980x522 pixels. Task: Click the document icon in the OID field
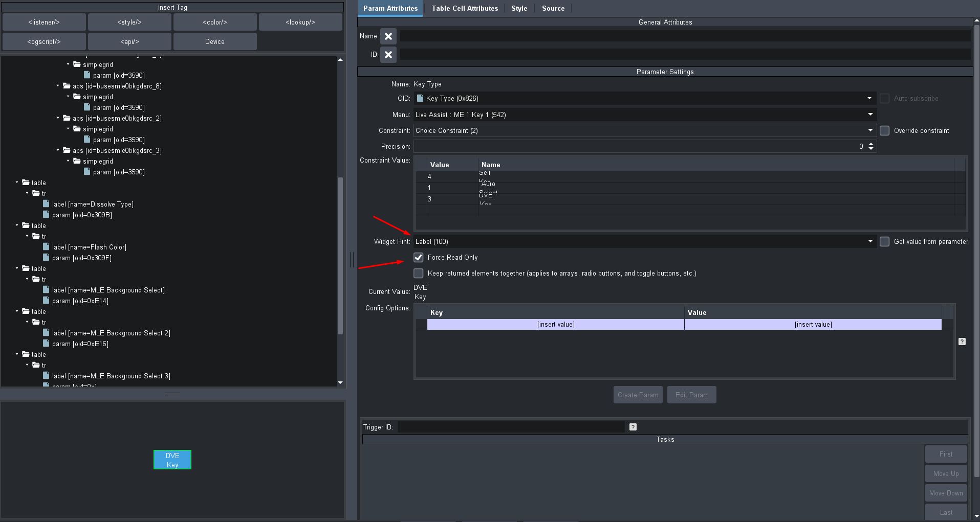tap(420, 98)
